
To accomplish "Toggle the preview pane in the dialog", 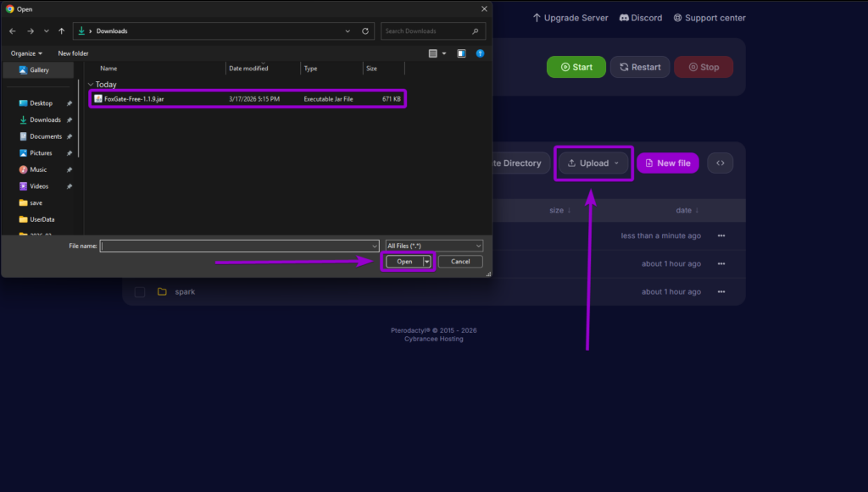I will 461,53.
